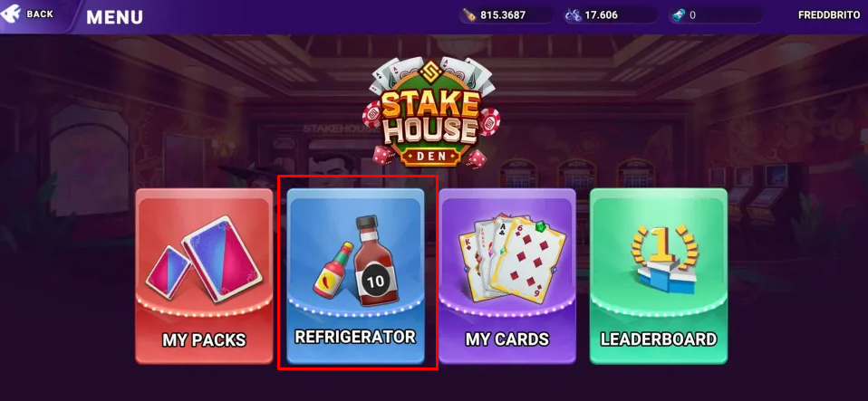This screenshot has height=401, width=868.
Task: Click the card packs icon
Action: (x=204, y=259)
